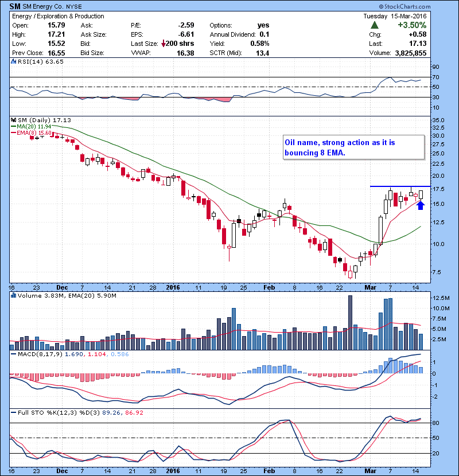Click the Chg value +0.58

[418, 34]
